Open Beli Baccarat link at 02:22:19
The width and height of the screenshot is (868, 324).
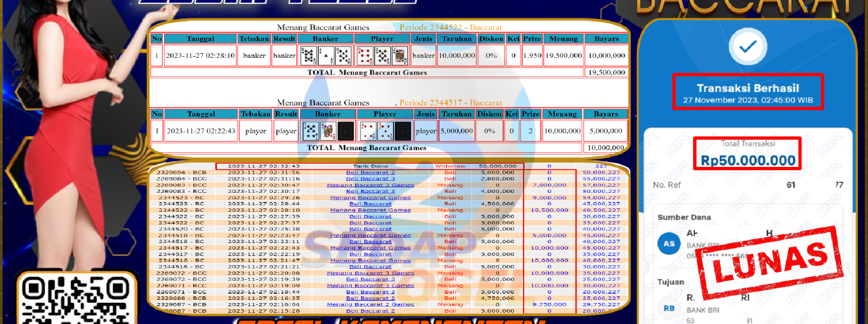(370, 254)
